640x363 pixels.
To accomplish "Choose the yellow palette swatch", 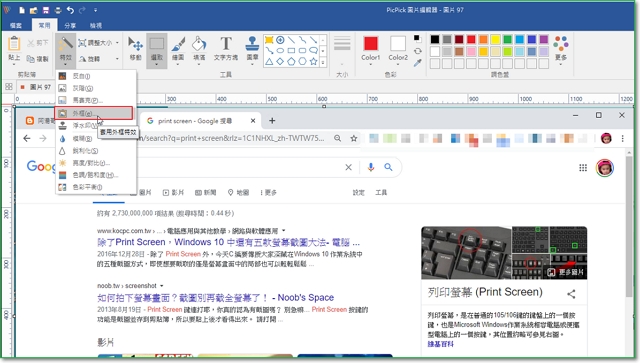I will [x=496, y=39].
